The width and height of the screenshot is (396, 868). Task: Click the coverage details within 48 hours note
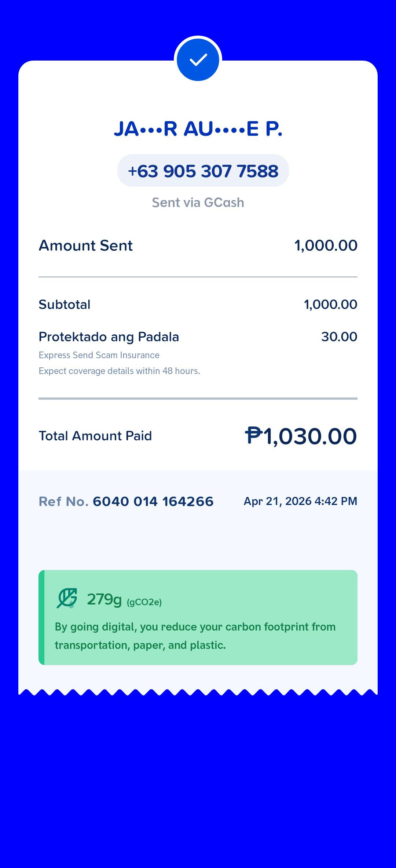(120, 371)
